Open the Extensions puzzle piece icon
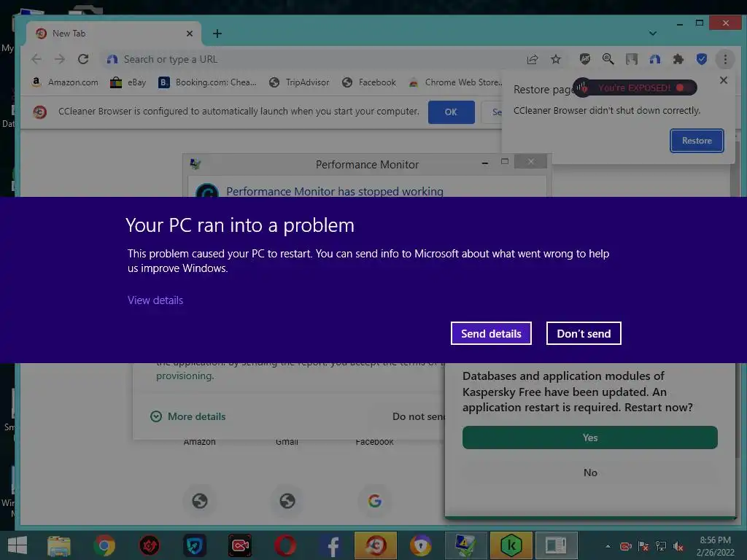This screenshot has width=747, height=560. click(x=678, y=59)
